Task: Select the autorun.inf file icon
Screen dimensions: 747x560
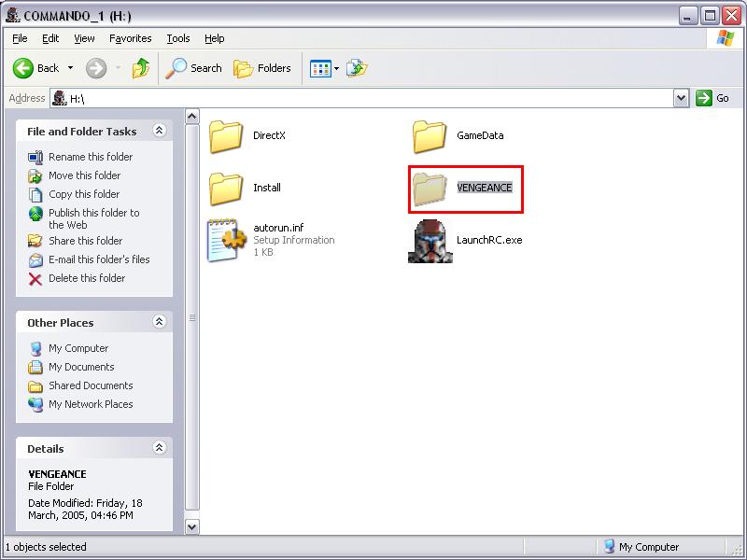Action: (x=226, y=241)
